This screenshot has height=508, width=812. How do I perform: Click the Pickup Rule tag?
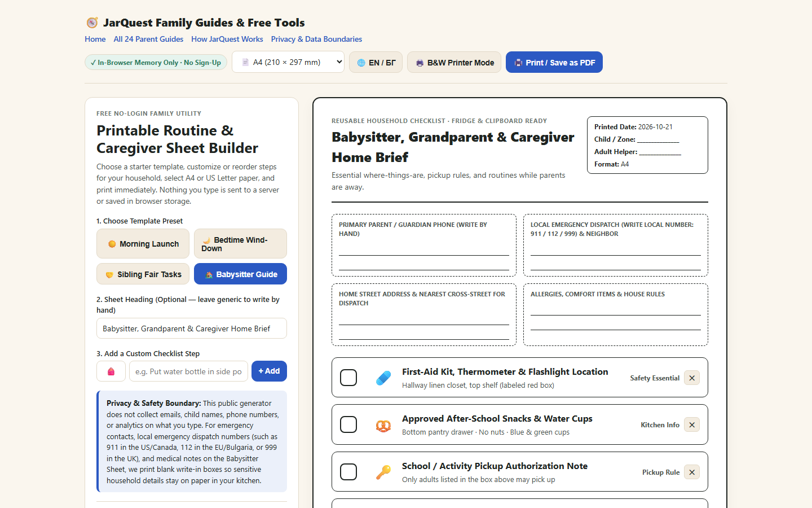click(x=661, y=472)
